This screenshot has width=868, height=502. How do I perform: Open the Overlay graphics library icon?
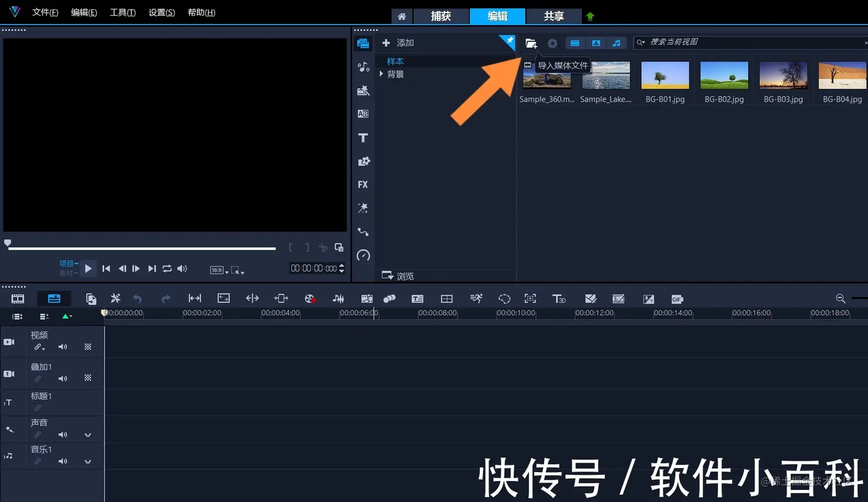[x=363, y=161]
